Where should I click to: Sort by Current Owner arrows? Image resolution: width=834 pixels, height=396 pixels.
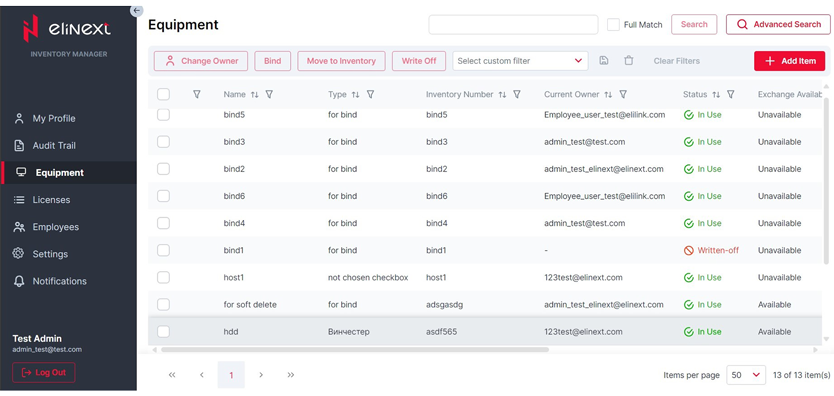tap(608, 95)
